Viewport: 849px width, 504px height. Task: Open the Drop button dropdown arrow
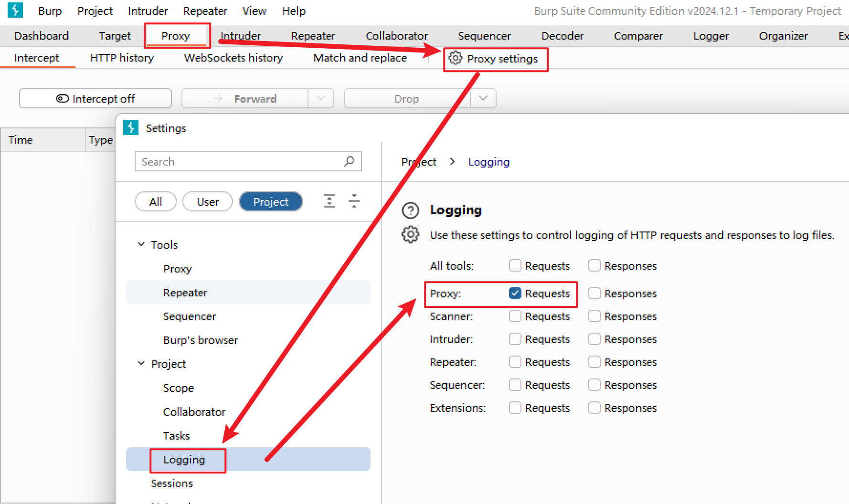pyautogui.click(x=483, y=98)
